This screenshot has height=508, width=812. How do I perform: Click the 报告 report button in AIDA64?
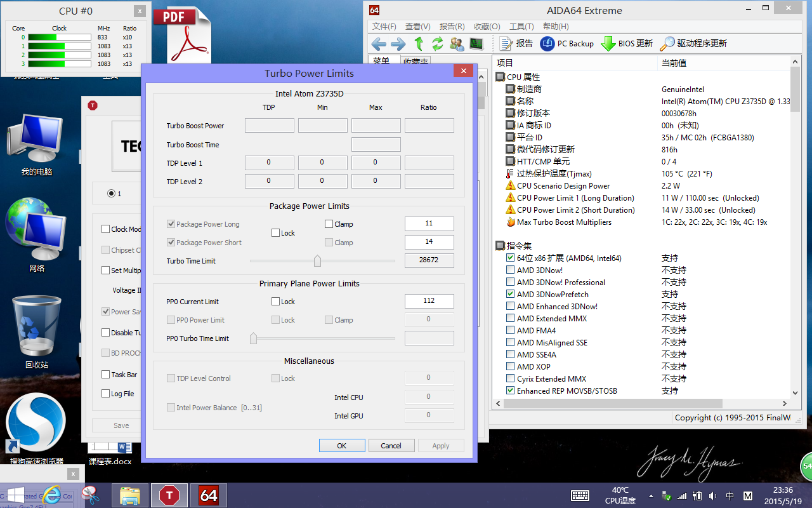pos(516,44)
